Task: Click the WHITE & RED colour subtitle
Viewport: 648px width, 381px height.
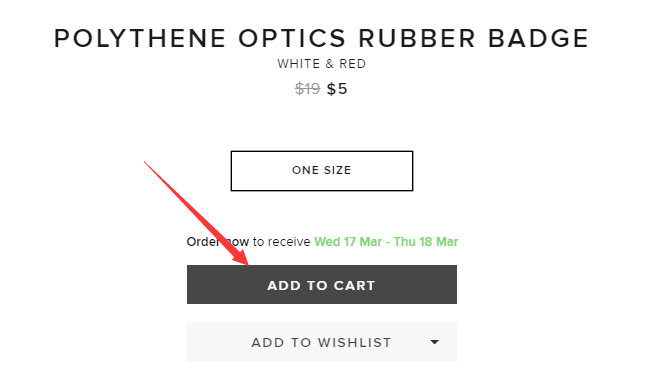Action: coord(322,64)
